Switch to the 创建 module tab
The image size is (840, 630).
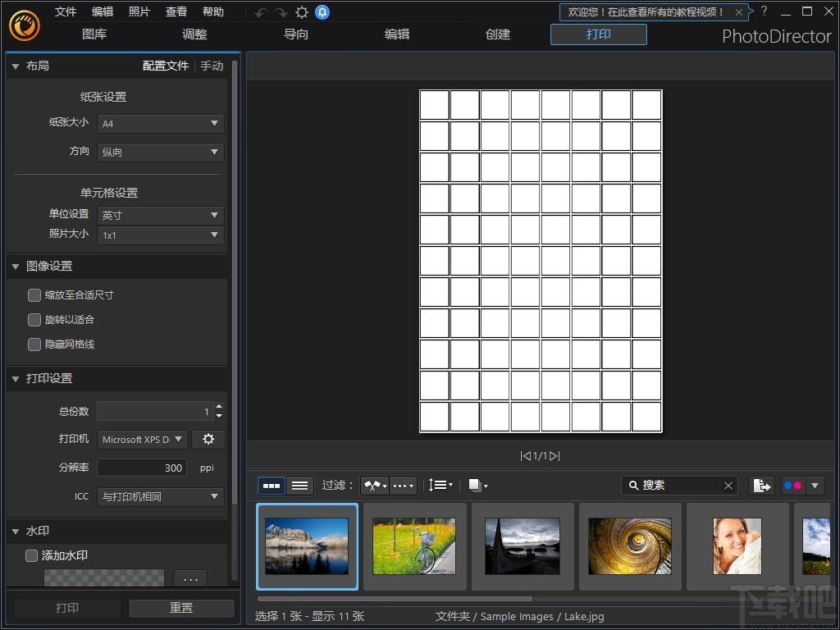tap(498, 34)
